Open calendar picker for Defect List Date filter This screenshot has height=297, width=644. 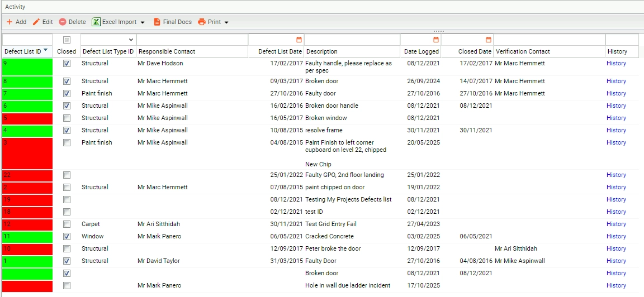[299, 40]
